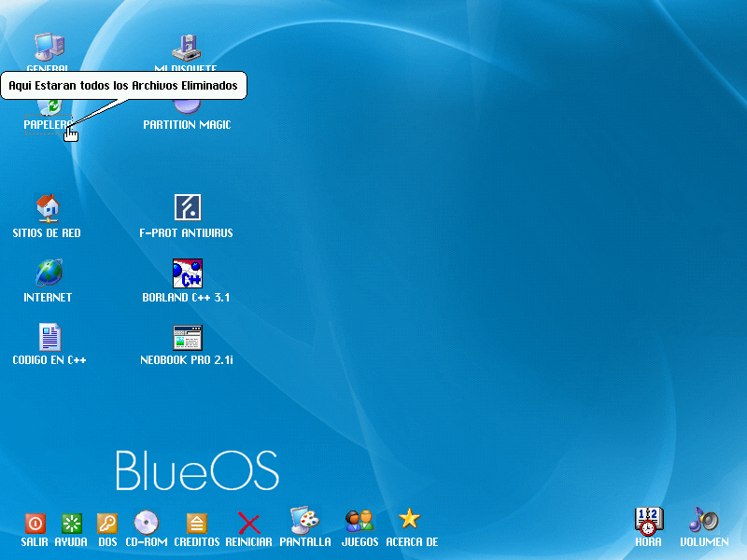Open the Pantalla palette icon
This screenshot has height=560, width=747.
point(305,520)
